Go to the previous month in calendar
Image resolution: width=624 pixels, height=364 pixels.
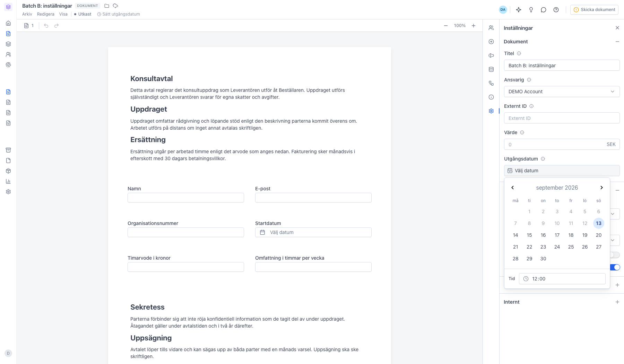[x=513, y=188]
